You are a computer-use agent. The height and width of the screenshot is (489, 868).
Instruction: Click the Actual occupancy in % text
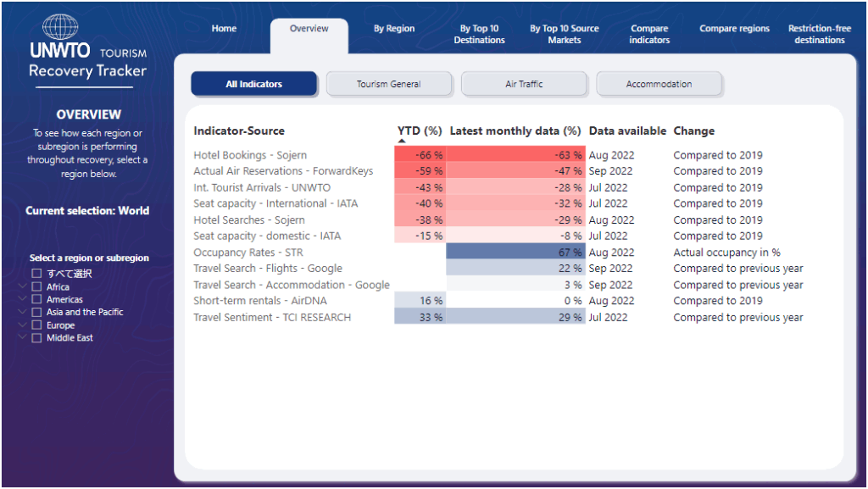coord(726,253)
